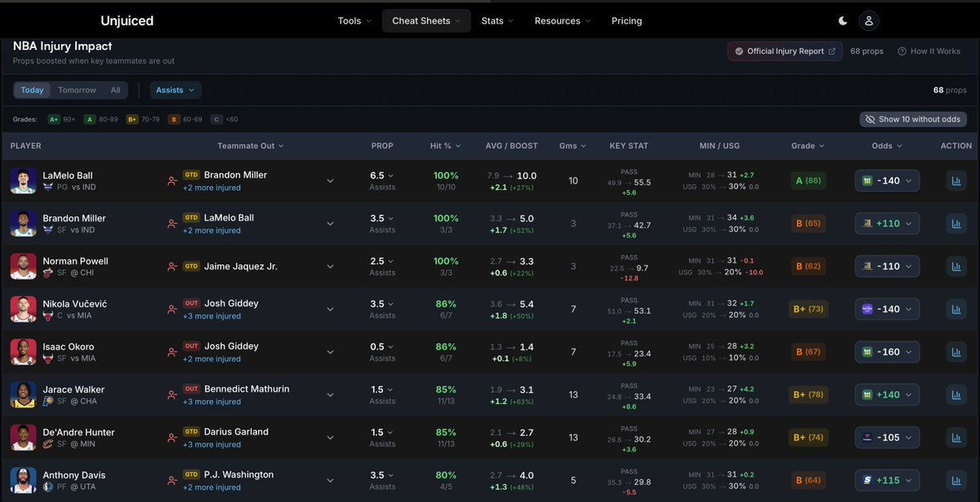The height and width of the screenshot is (502, 980).
Task: Open the Tools menu
Action: pos(354,21)
